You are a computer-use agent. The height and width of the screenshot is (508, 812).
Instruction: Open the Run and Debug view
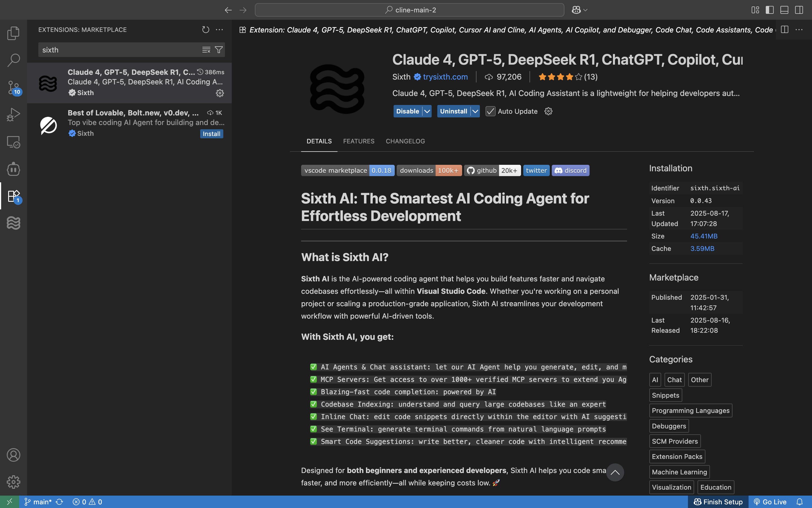click(x=14, y=115)
